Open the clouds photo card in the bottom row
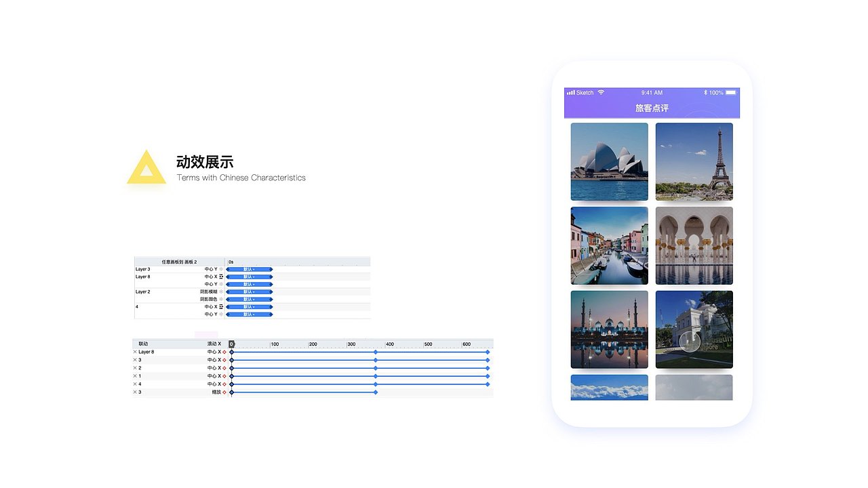The width and height of the screenshot is (868, 488). click(x=609, y=388)
